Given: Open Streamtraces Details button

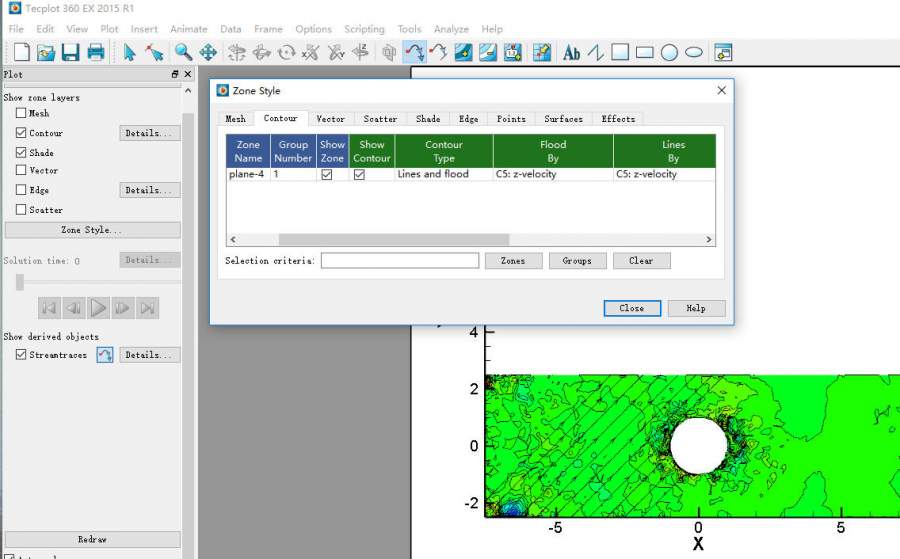Looking at the screenshot, I should coord(149,355).
